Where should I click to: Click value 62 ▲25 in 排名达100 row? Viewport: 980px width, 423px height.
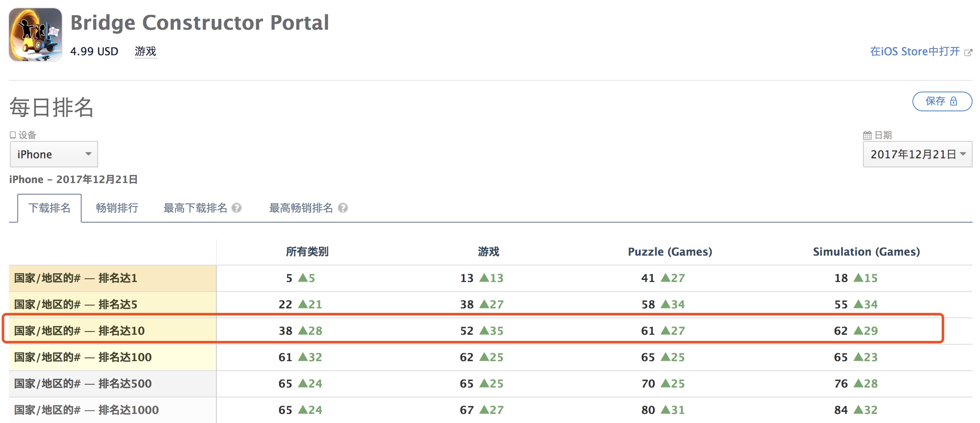482,357
